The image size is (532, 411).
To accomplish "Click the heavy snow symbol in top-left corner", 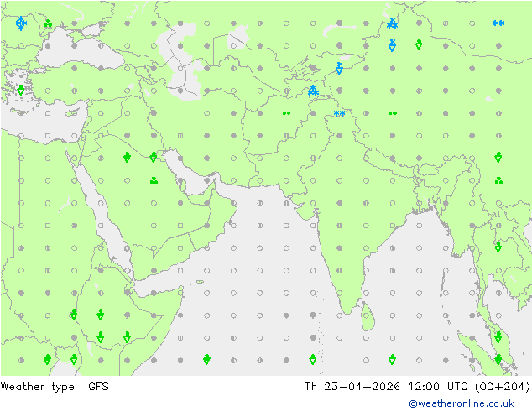I will 21,23.
